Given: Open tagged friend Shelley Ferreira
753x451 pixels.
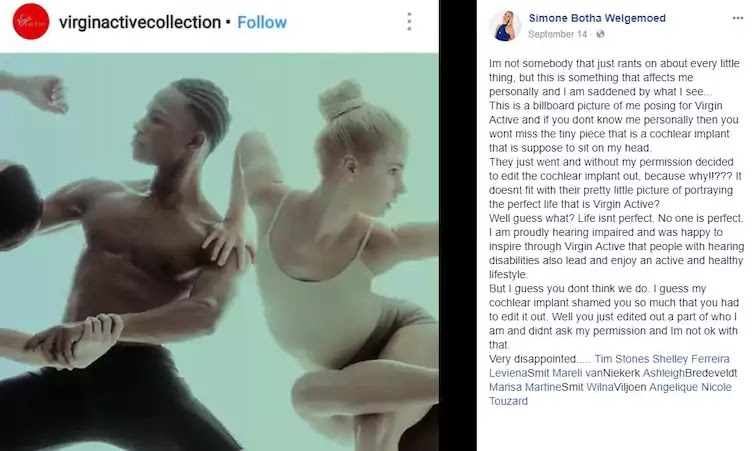Looking at the screenshot, I should [x=691, y=359].
